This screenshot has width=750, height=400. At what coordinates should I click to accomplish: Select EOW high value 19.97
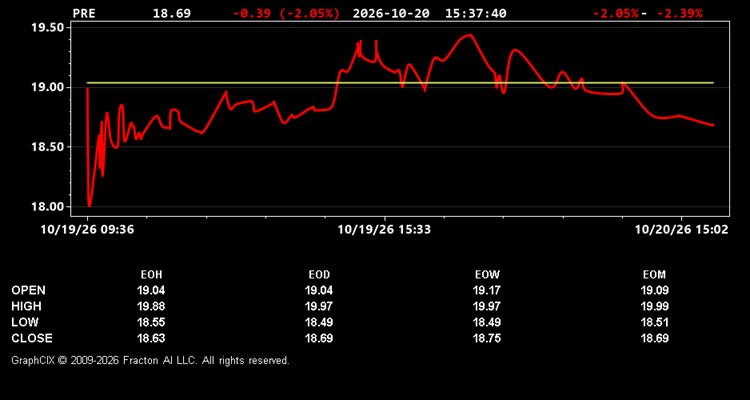[x=487, y=306]
